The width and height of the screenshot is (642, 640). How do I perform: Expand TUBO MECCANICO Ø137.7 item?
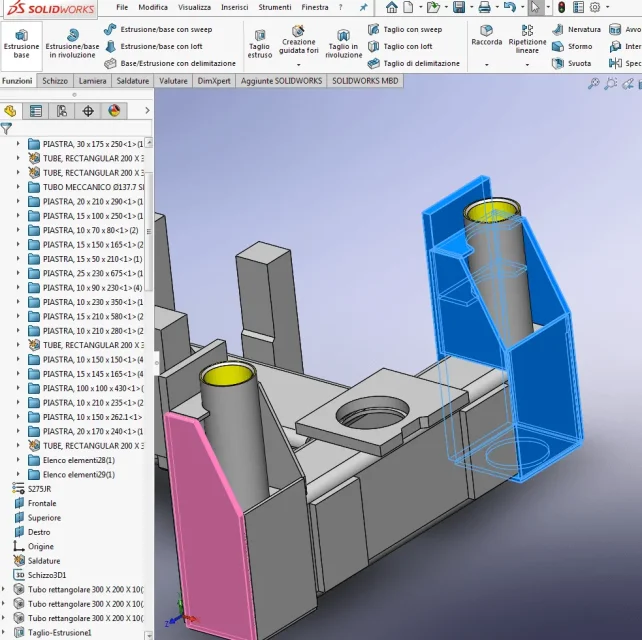(x=18, y=187)
